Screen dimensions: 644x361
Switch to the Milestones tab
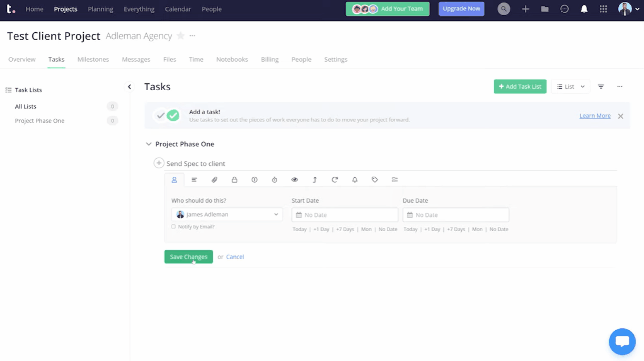coord(93,59)
